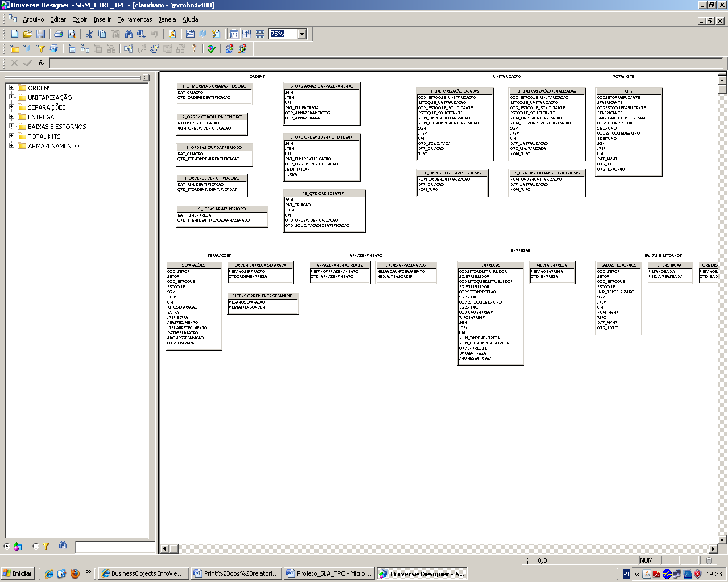Open Print Preview icon
Screen dimensions: 728x582
(72, 34)
